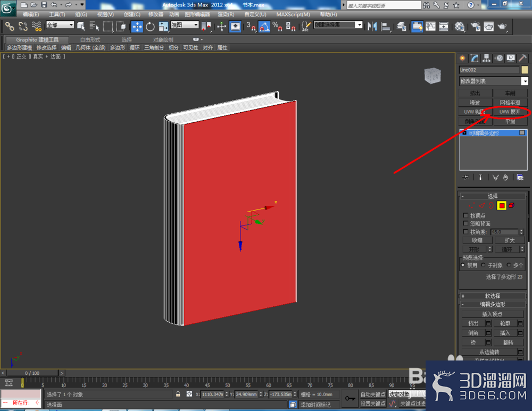
Task: Click the 车削 modifier button
Action: (510, 93)
